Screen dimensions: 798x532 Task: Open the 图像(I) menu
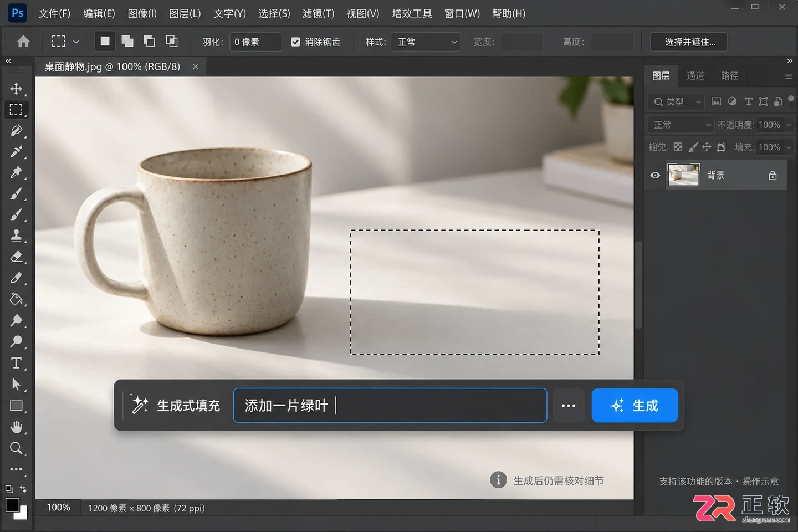tap(142, 13)
